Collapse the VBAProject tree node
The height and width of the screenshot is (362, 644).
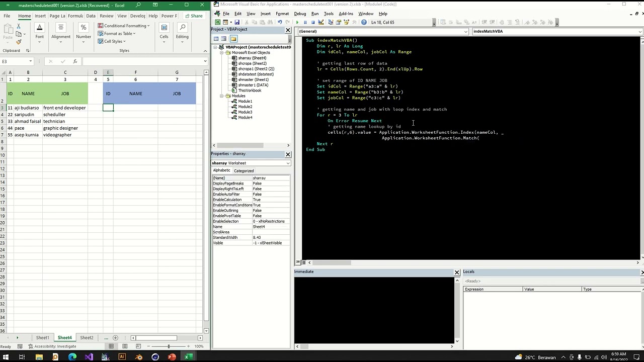215,47
